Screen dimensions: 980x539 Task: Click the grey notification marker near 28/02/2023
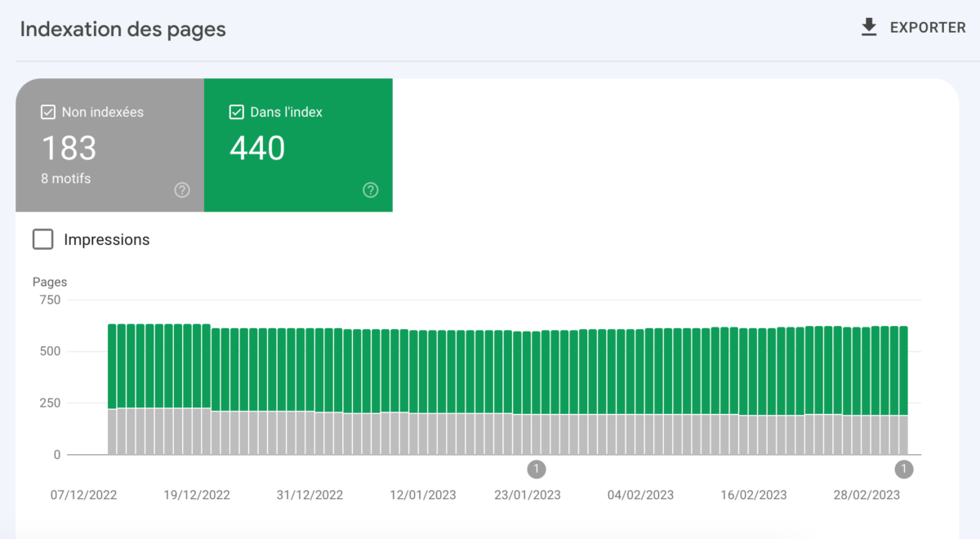point(904,470)
